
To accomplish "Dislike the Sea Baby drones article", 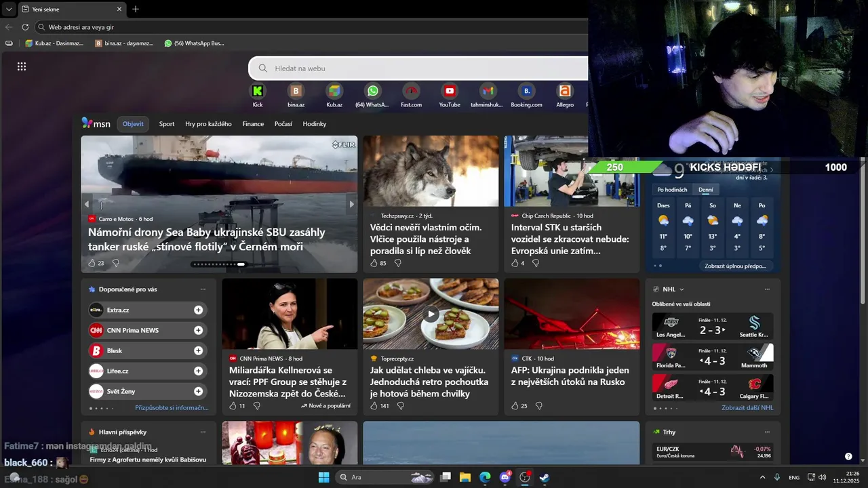I will [115, 263].
